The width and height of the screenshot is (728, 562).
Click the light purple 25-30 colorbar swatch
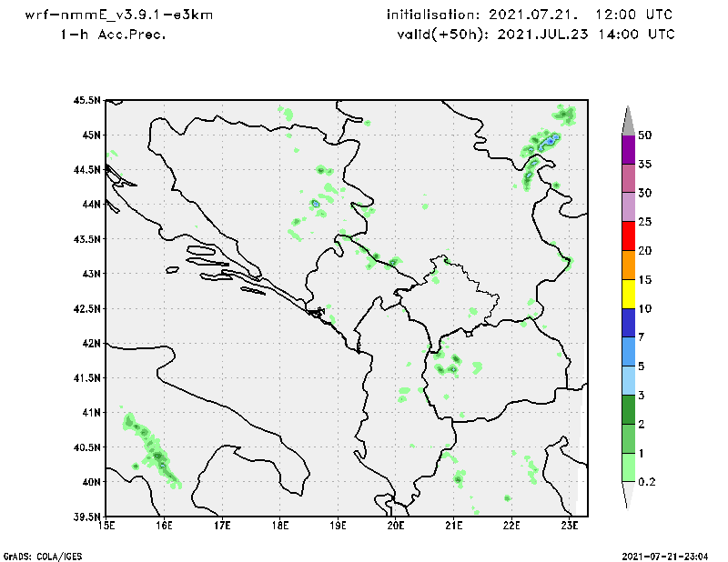point(628,207)
